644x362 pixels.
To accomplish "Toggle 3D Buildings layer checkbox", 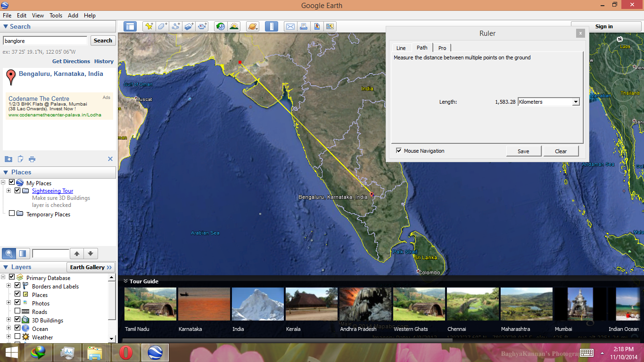I will [17, 320].
